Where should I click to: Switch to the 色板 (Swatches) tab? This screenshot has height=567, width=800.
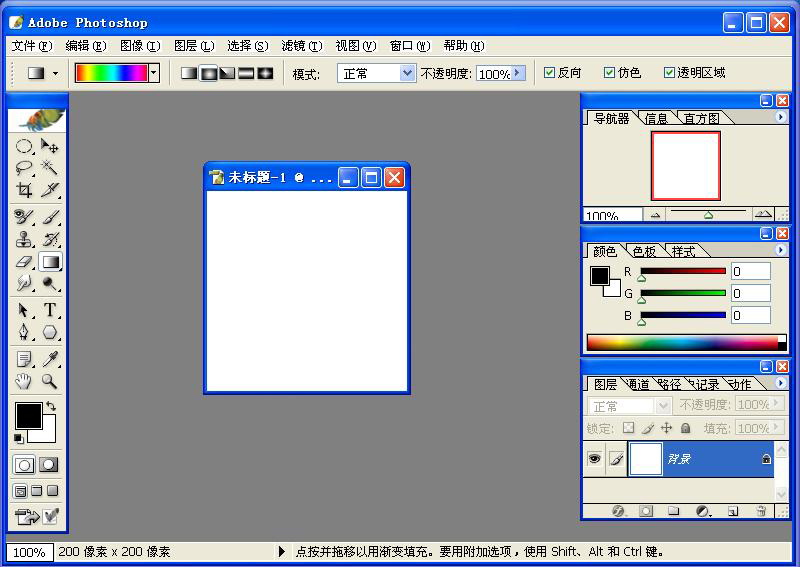644,251
